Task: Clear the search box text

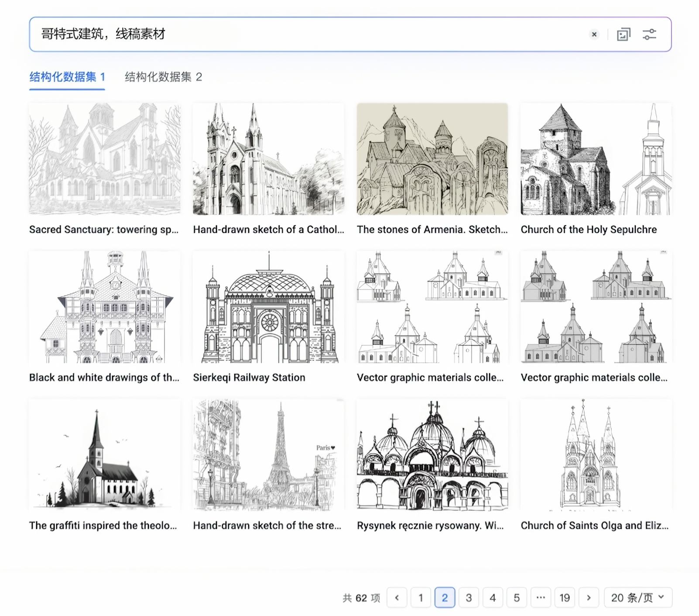Action: point(594,34)
